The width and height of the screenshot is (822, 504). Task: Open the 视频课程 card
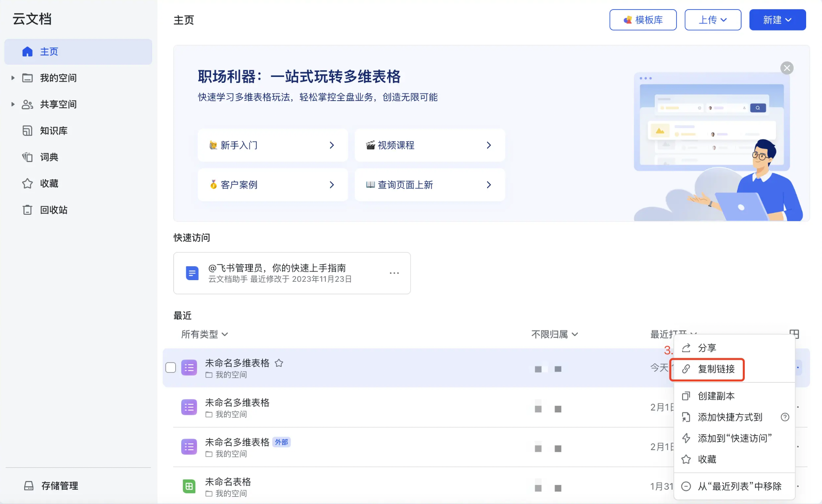tap(430, 145)
